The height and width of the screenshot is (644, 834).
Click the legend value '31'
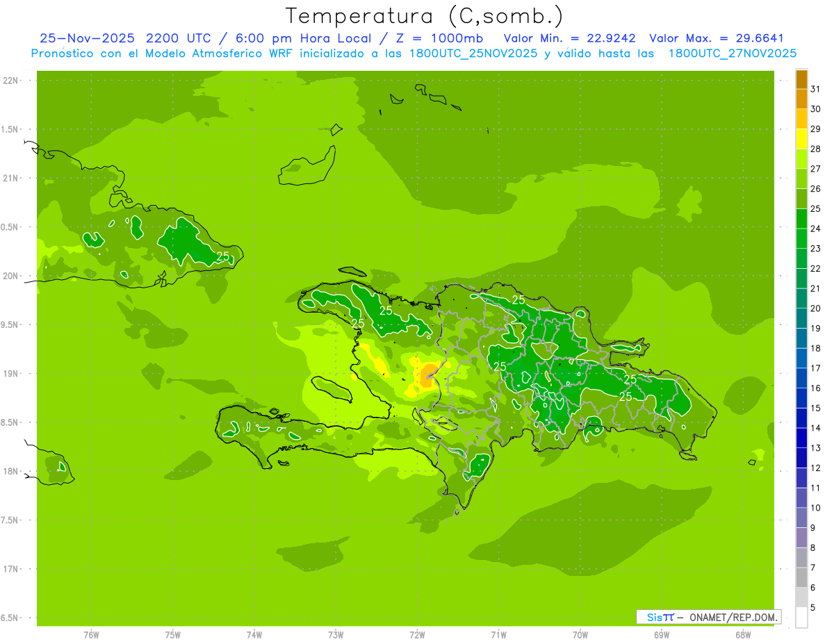click(816, 89)
